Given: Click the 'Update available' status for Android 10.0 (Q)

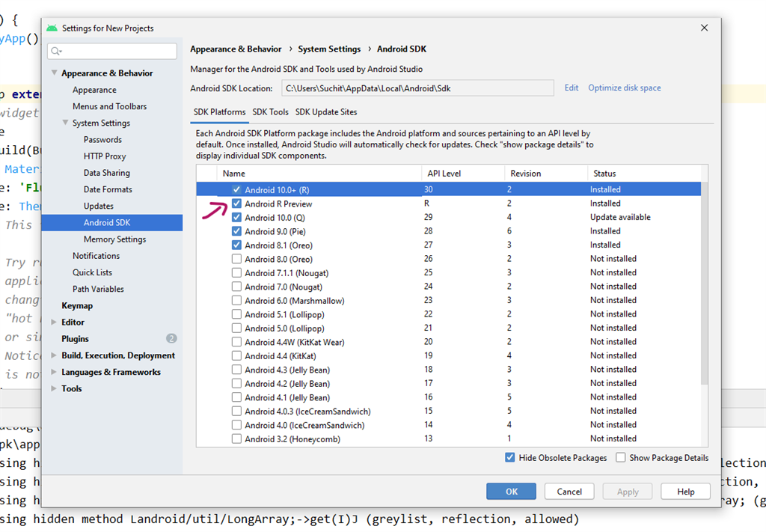Looking at the screenshot, I should 620,218.
